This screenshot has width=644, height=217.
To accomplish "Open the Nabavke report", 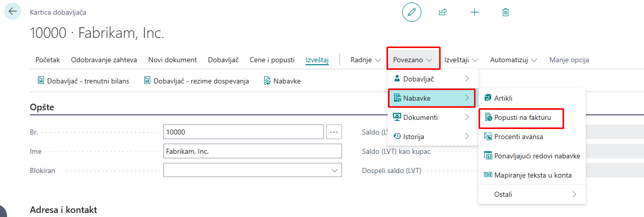I will (x=282, y=81).
